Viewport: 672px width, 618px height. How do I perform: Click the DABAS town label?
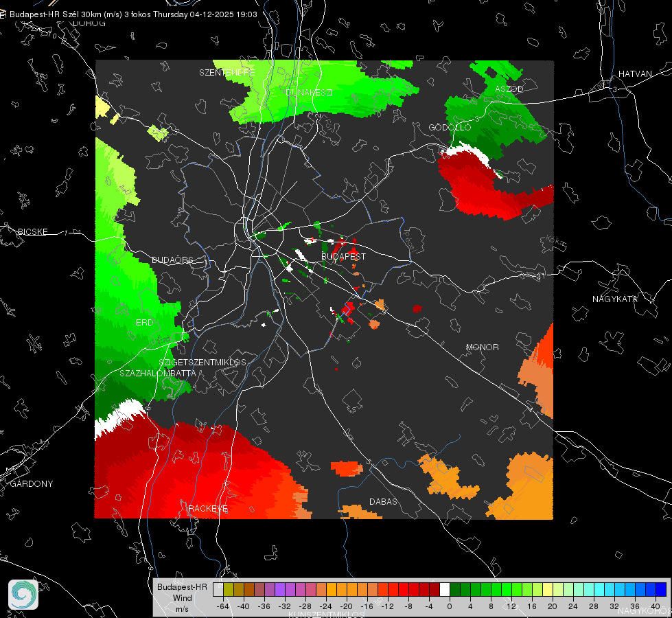[x=383, y=501]
